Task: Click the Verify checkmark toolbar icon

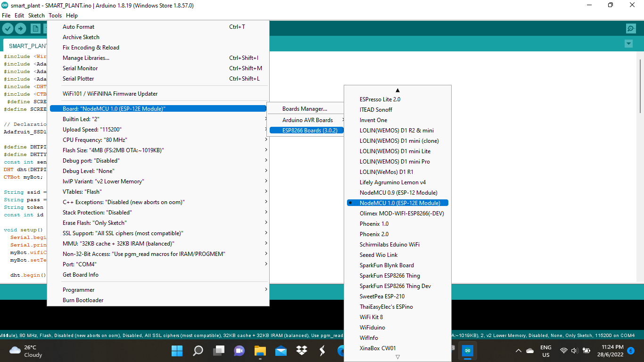Action: coord(8,29)
